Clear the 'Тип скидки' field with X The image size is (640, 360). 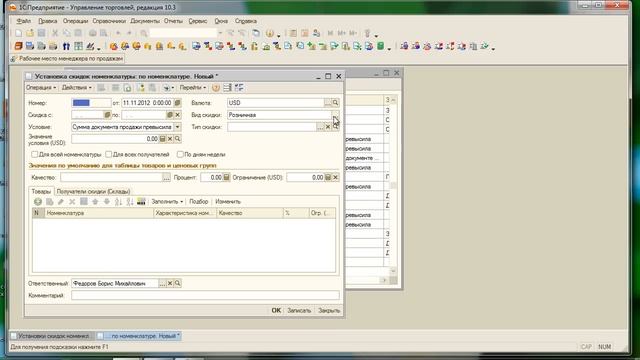click(x=328, y=127)
